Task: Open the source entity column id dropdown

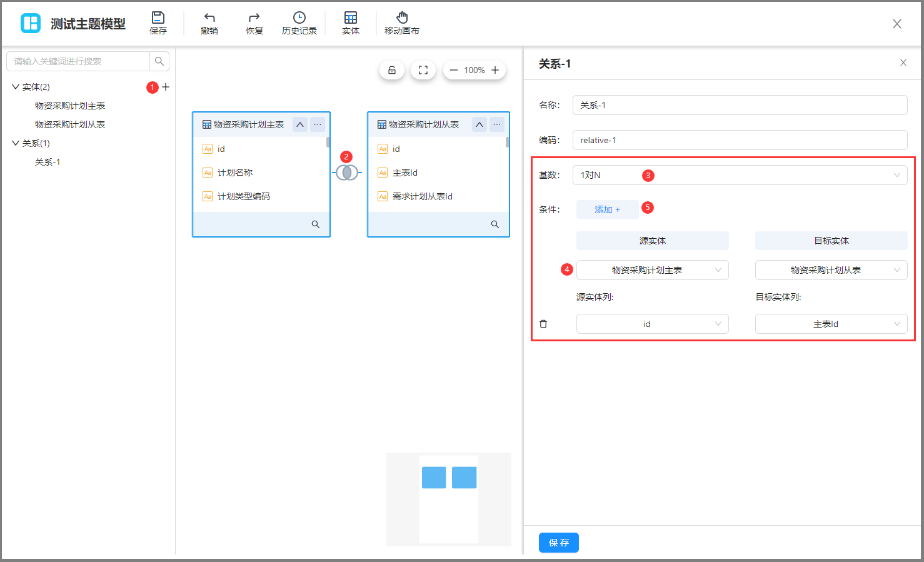Action: 652,324
